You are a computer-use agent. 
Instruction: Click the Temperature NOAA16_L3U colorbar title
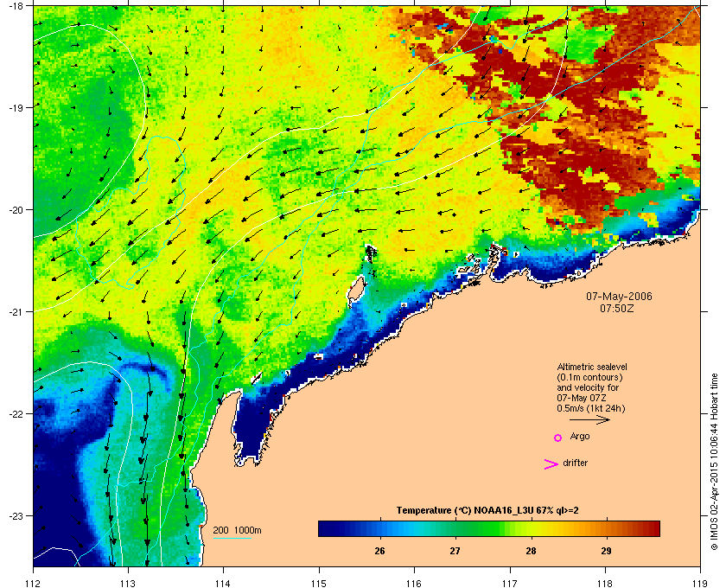(487, 511)
